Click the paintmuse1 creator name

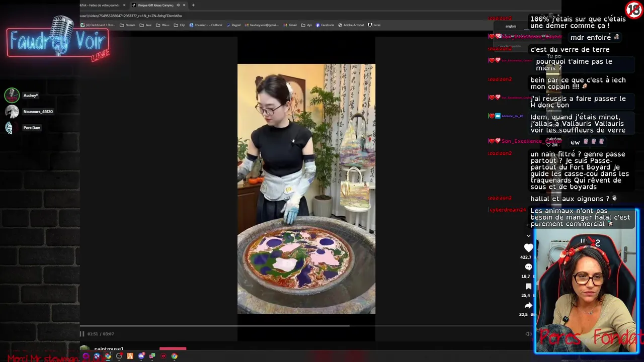pos(109,349)
